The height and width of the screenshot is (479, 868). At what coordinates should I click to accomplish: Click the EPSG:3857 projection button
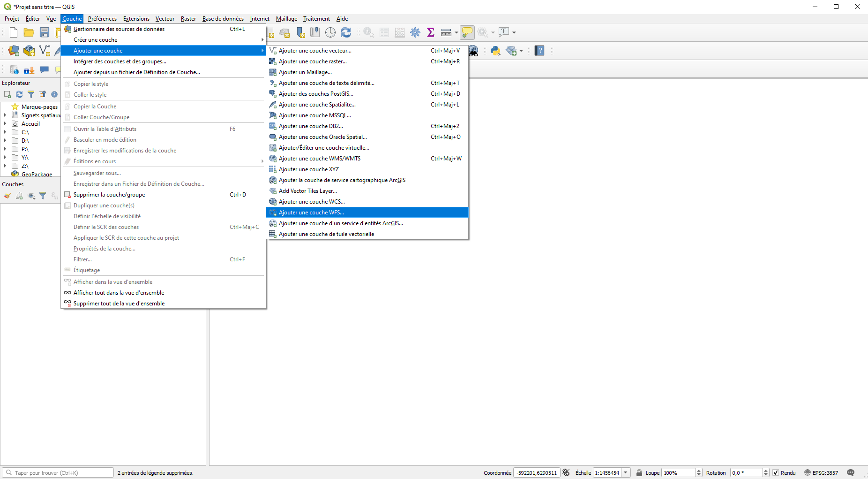pos(821,473)
